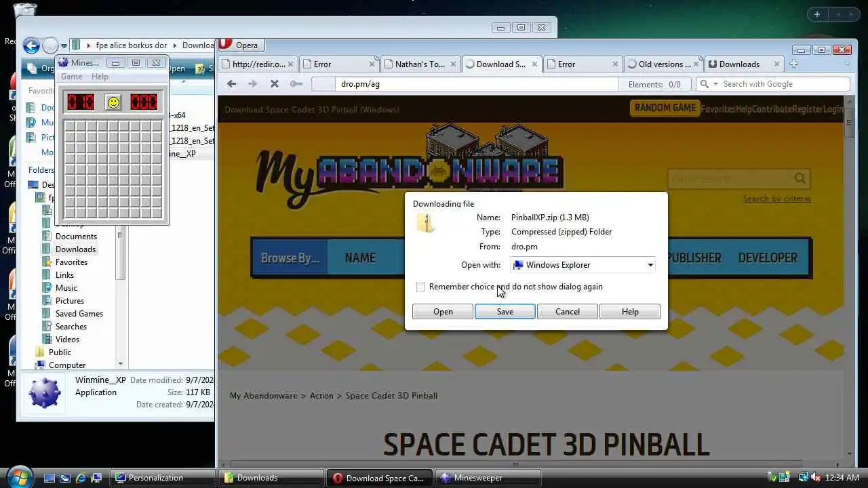Image resolution: width=868 pixels, height=488 pixels.
Task: Click Open in Downloading file dialog
Action: click(x=443, y=312)
